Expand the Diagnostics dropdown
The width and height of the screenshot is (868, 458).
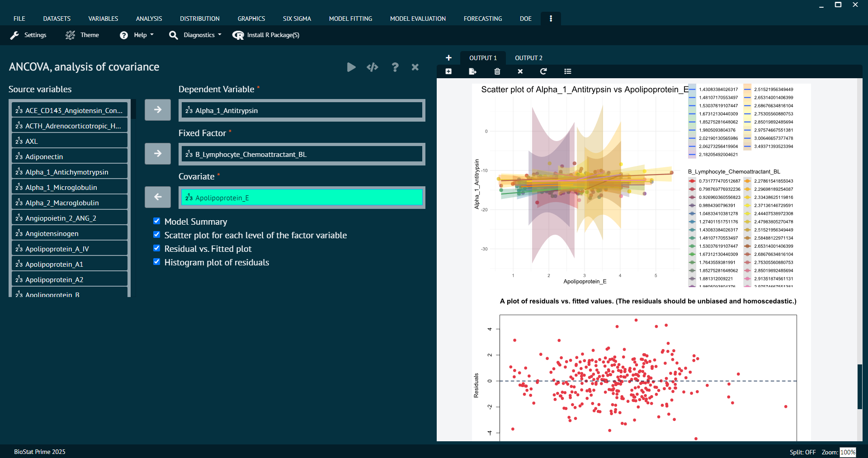tap(195, 35)
